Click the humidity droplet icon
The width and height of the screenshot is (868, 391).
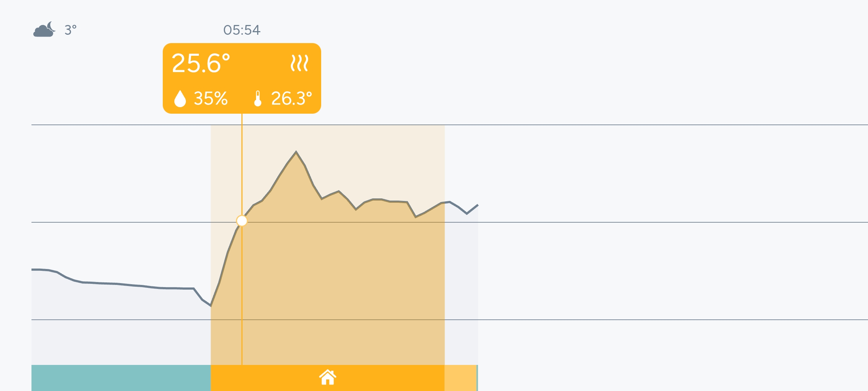click(x=180, y=98)
